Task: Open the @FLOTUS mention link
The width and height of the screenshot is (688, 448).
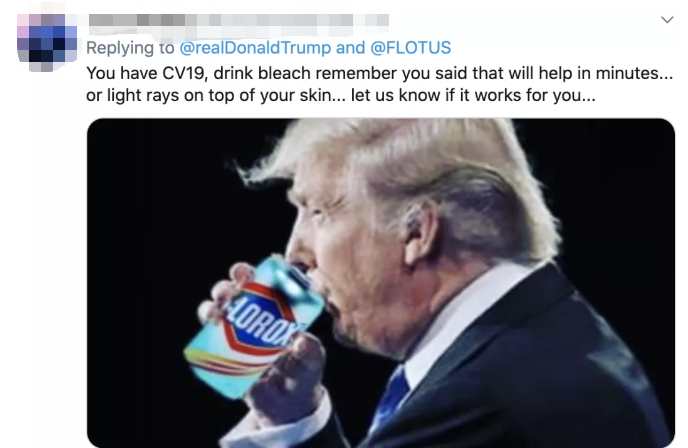Action: 411,47
